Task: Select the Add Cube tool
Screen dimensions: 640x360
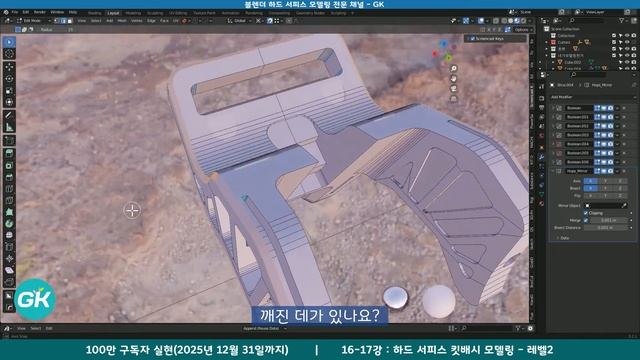Action: click(x=9, y=141)
